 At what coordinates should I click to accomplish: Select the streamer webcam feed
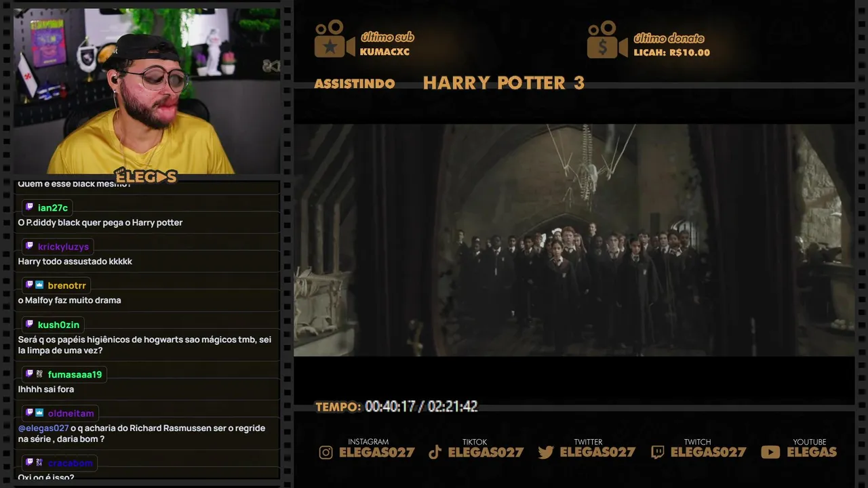pyautogui.click(x=146, y=91)
